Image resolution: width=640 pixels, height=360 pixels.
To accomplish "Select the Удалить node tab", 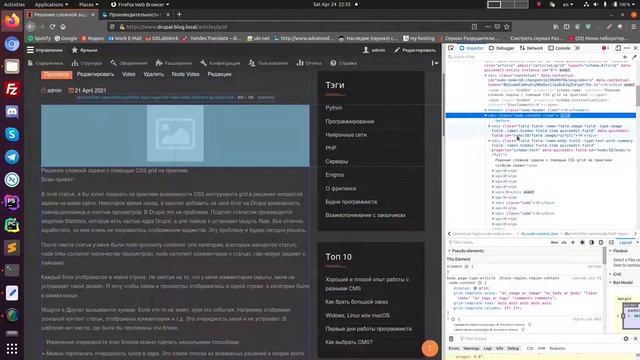I will pos(153,74).
